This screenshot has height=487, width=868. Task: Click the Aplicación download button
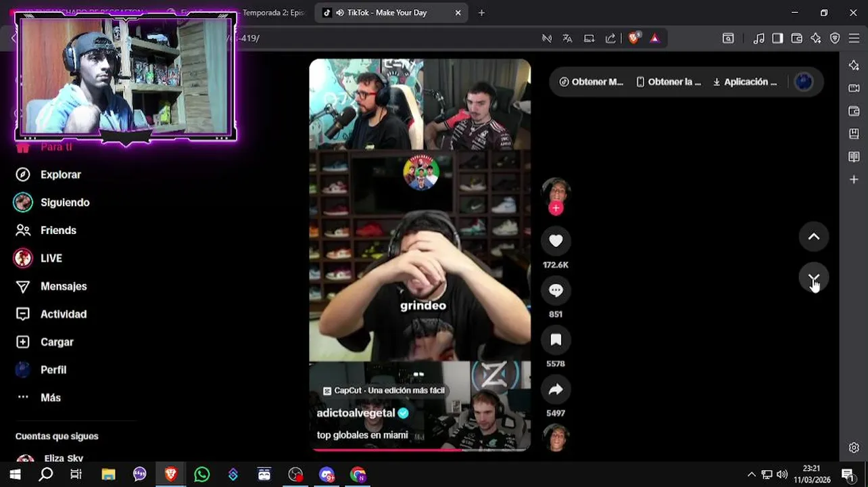745,82
